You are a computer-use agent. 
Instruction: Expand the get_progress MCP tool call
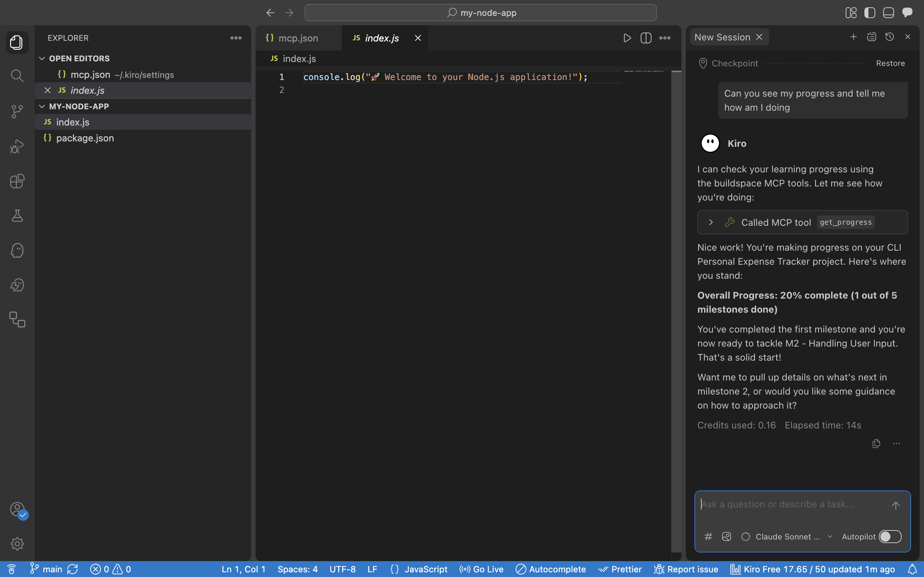[711, 222]
